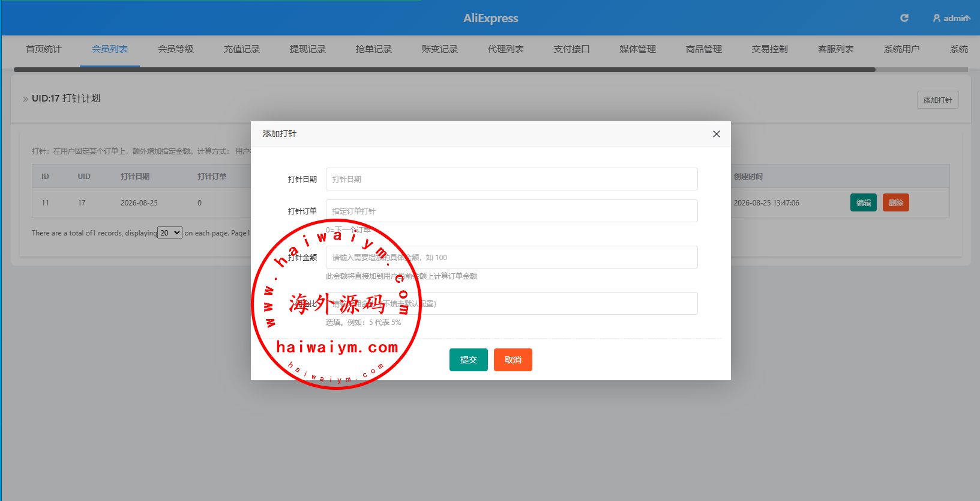Switch to the 账变记录 tab

coord(440,49)
